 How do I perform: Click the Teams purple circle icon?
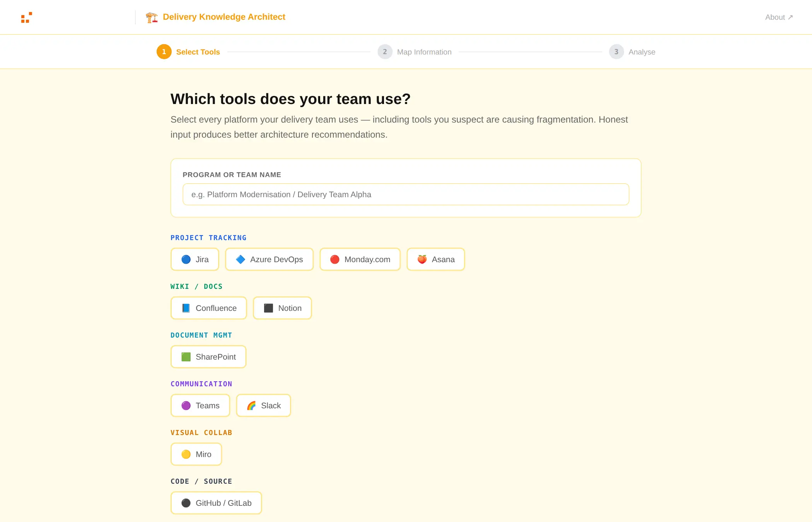[186, 406]
